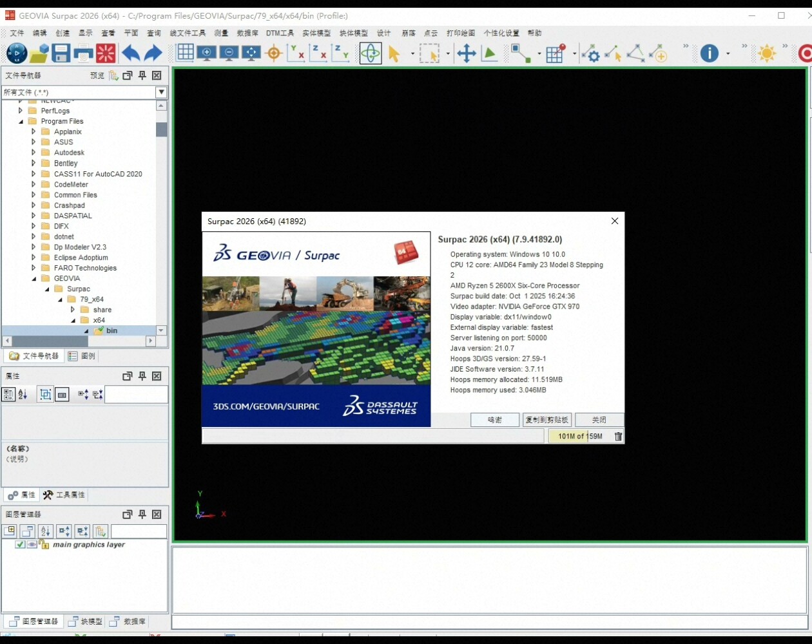Image resolution: width=812 pixels, height=644 pixels.
Task: Close the Surpac 2026 About dialog
Action: pyautogui.click(x=615, y=221)
